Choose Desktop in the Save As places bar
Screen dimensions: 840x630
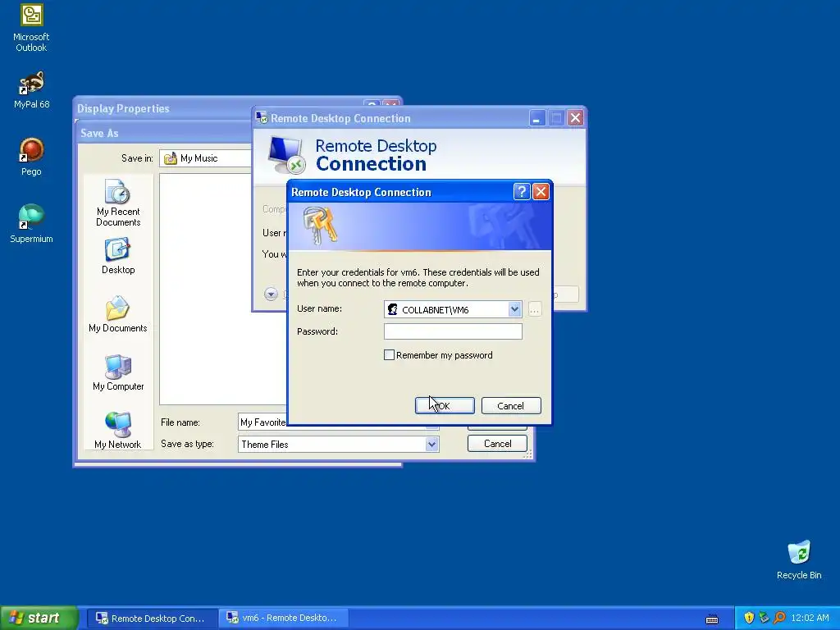click(118, 257)
